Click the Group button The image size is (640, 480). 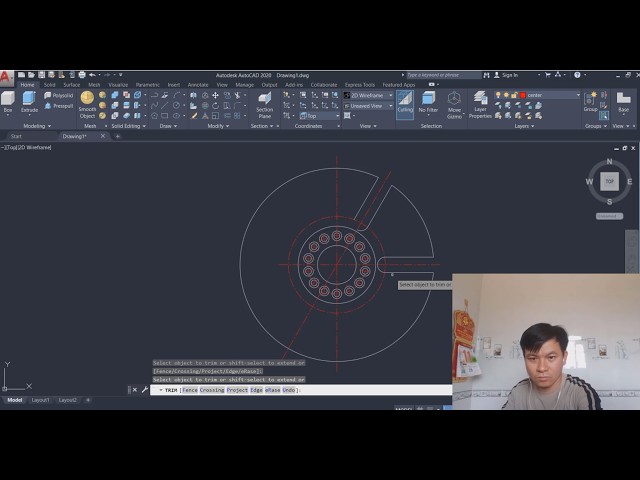pos(590,102)
